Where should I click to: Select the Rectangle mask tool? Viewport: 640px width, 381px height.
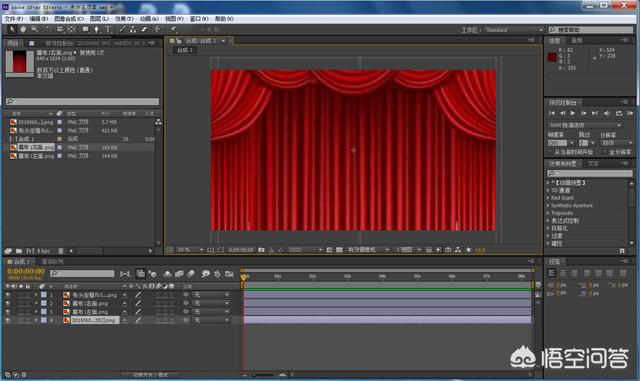(85, 29)
